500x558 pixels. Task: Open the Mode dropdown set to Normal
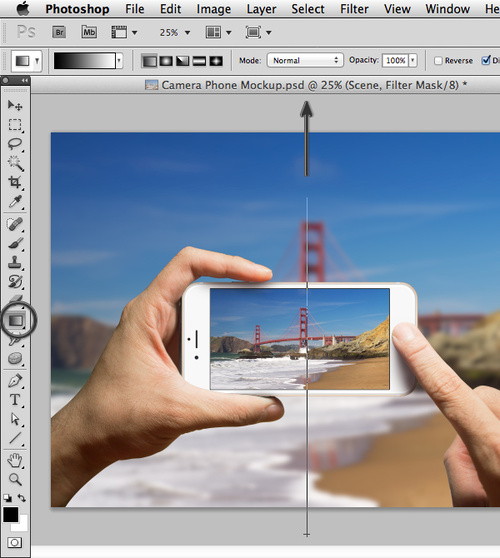305,60
